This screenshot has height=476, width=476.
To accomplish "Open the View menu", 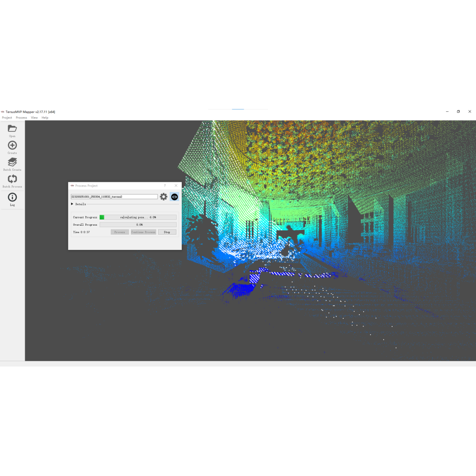I will click(34, 118).
